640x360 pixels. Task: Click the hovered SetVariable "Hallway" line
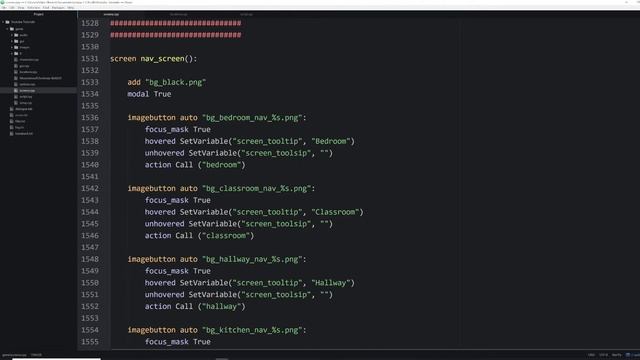click(x=250, y=283)
